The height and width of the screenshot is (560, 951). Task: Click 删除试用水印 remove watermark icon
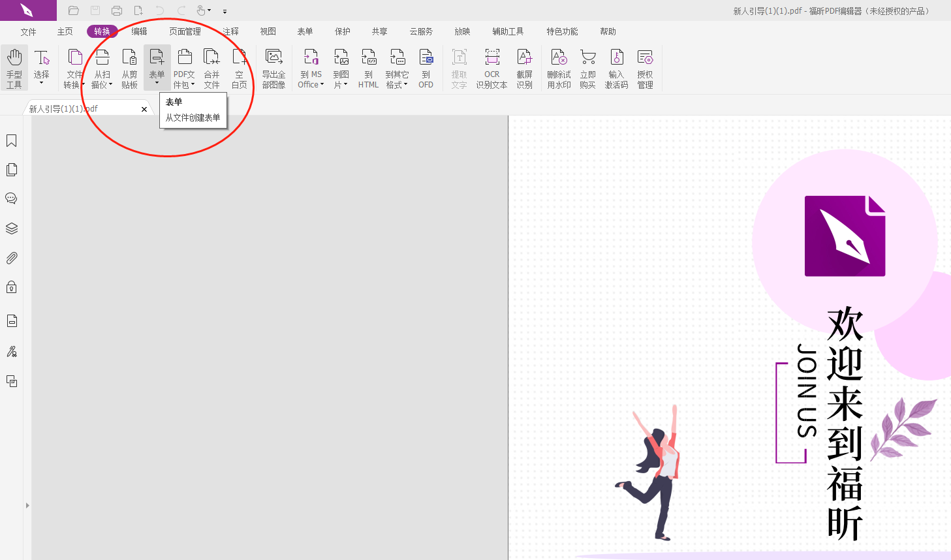pyautogui.click(x=559, y=67)
